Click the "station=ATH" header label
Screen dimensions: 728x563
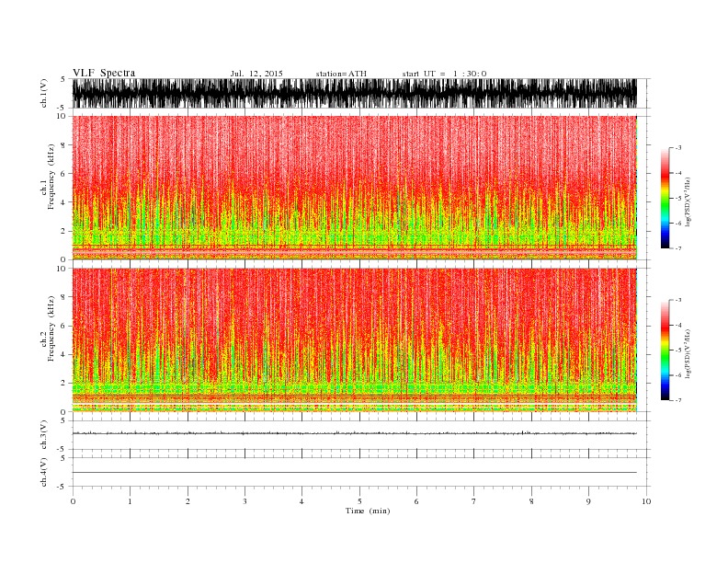coord(341,74)
